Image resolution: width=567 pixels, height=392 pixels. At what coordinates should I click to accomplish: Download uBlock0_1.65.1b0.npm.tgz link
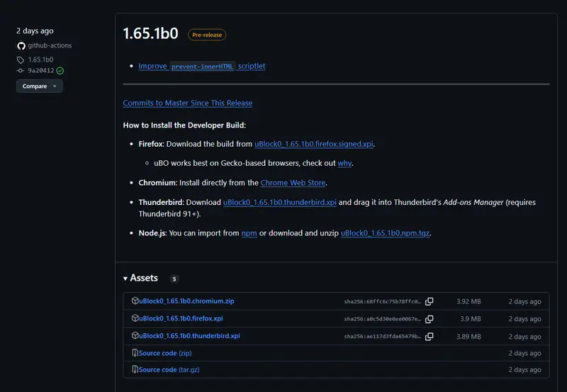pos(385,233)
